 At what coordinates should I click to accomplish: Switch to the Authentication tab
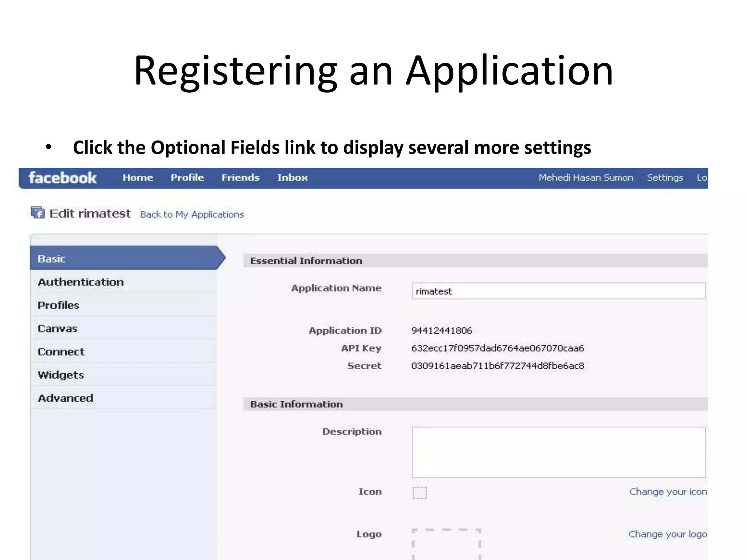(81, 282)
